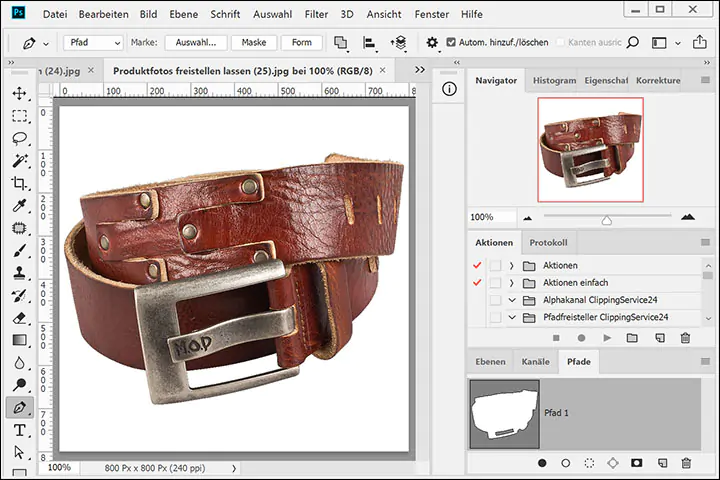
Task: Delete current path with trash icon
Action: click(x=686, y=463)
